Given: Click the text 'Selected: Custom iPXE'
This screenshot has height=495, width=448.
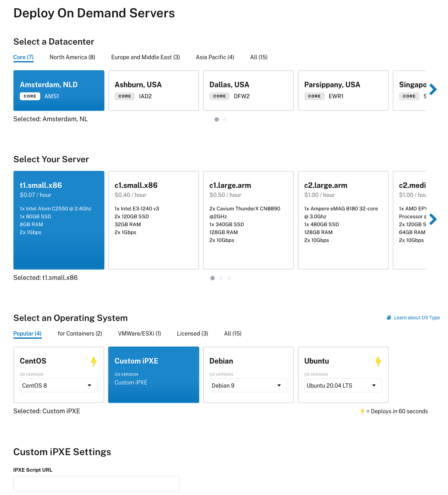Looking at the screenshot, I should point(47,411).
